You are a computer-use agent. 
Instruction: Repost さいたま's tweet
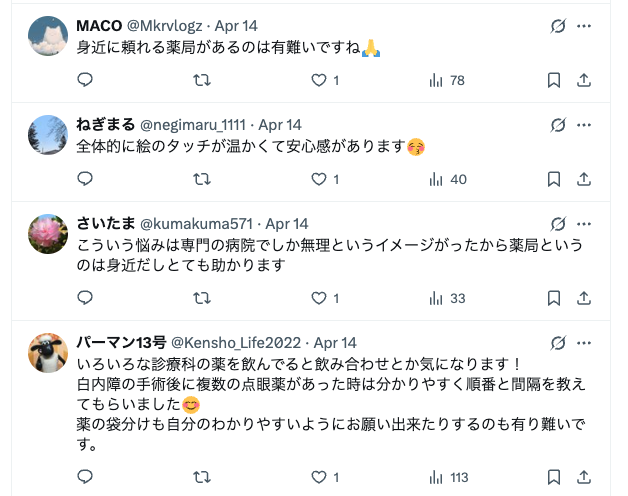pyautogui.click(x=201, y=298)
